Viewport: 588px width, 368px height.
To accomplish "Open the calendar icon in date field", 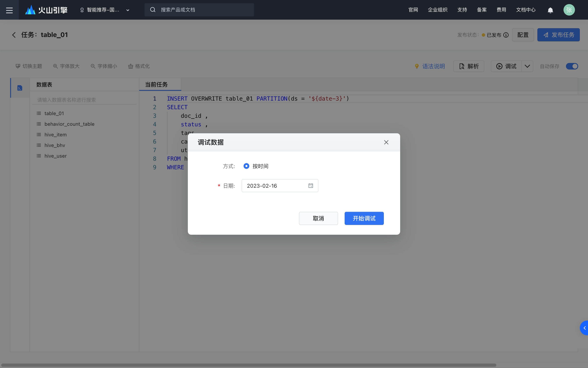I will click(x=311, y=186).
